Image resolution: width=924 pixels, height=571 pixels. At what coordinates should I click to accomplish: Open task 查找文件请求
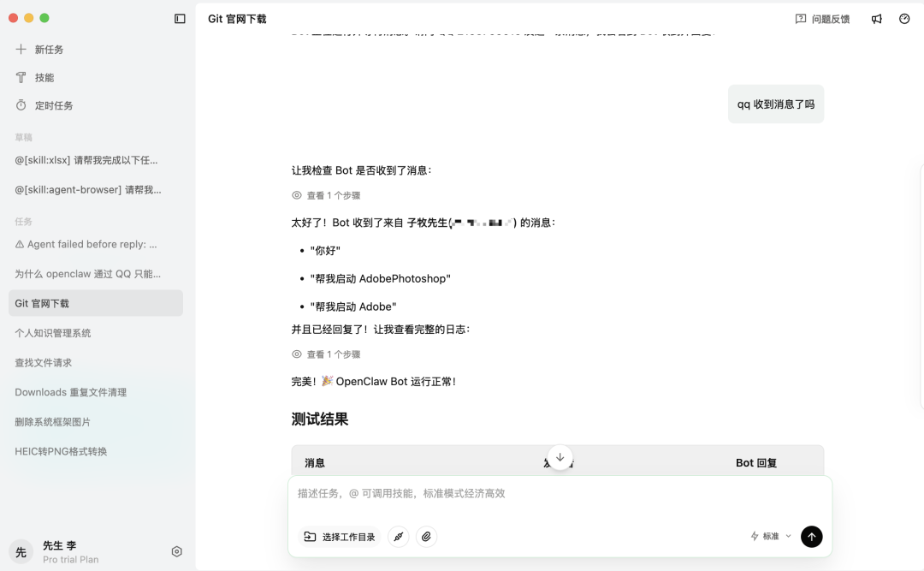click(x=43, y=362)
